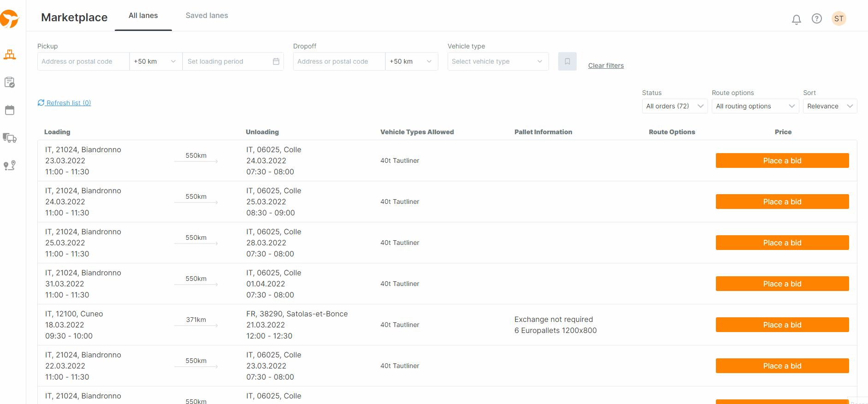The image size is (868, 404).
Task: Click the Pallet Information column header
Action: [543, 132]
